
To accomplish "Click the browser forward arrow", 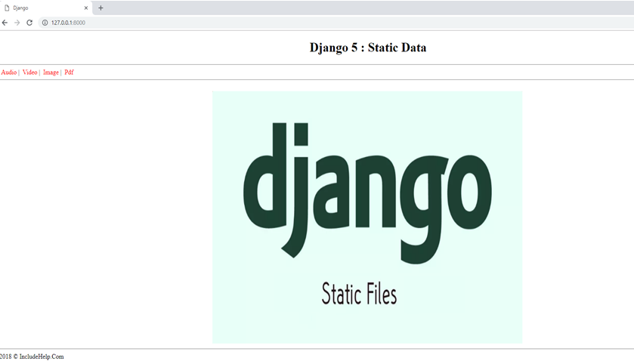I will tap(17, 23).
